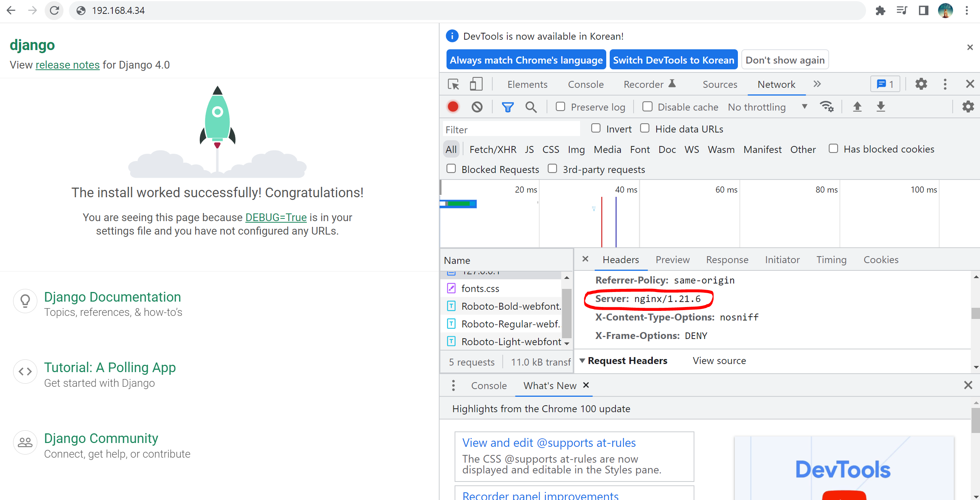Check the Disable cache option

click(647, 106)
